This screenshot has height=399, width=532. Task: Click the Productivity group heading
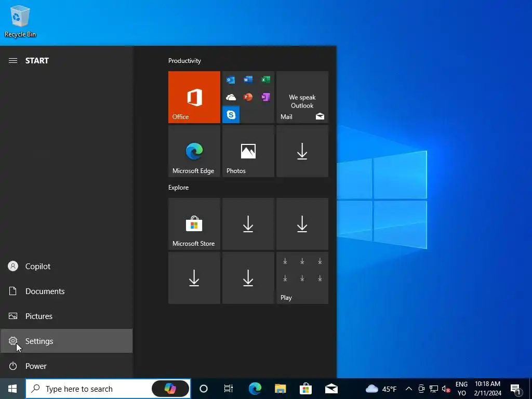tap(184, 61)
